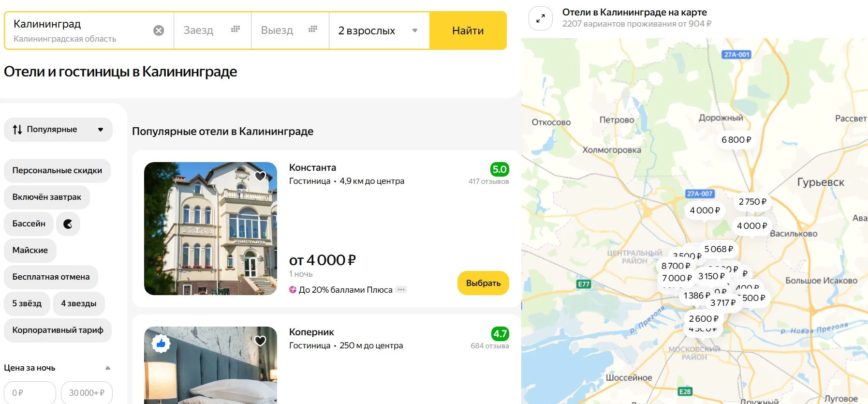Click the Выезд check-out date field

[290, 30]
